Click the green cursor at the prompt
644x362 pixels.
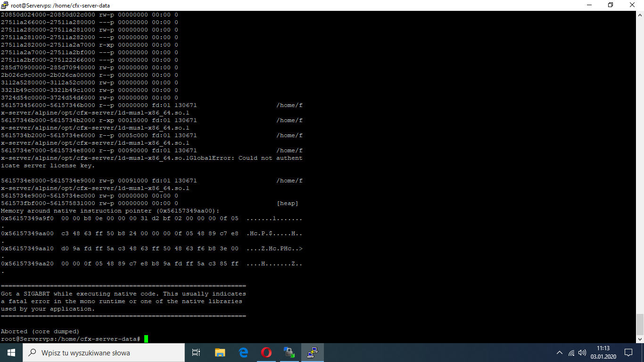(146, 339)
